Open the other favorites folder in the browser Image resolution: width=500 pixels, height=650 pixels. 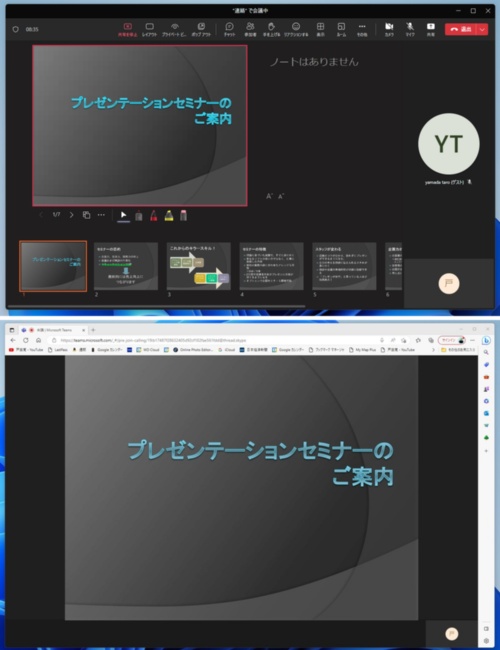tap(458, 350)
